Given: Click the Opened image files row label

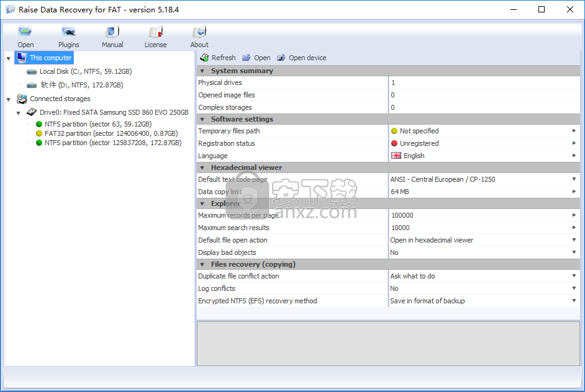Looking at the screenshot, I should (x=227, y=95).
